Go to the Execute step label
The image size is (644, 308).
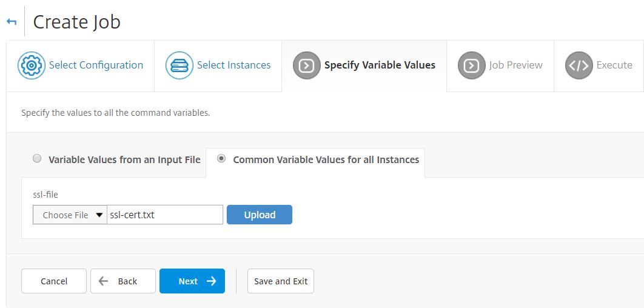click(x=614, y=65)
